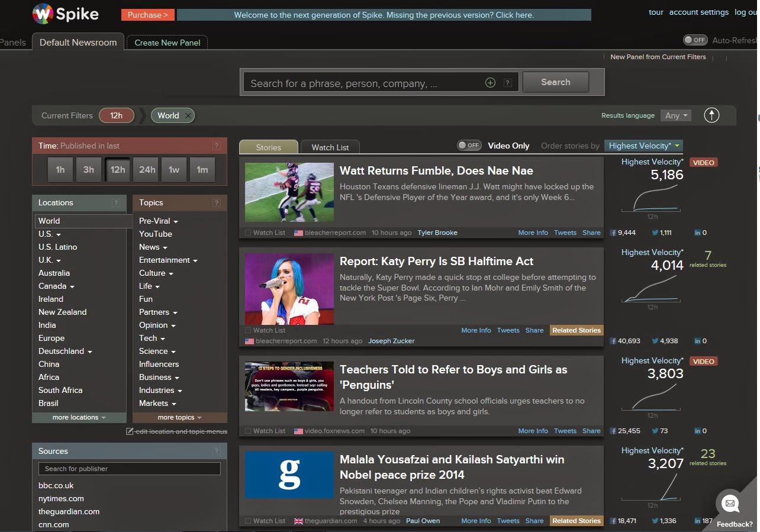Click Twitter count 1,336 on Malala story
The image size is (760, 532).
pyautogui.click(x=664, y=521)
